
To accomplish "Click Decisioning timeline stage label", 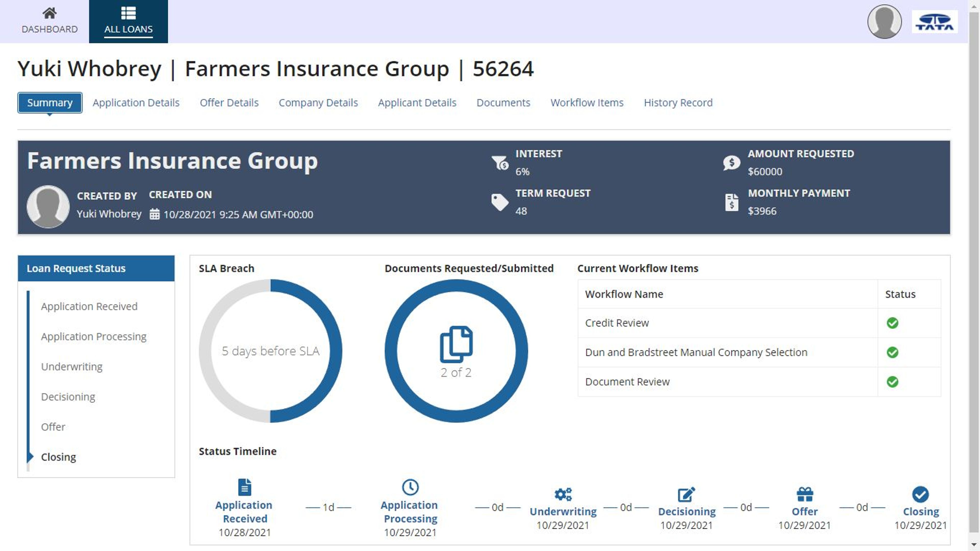I will pyautogui.click(x=687, y=511).
